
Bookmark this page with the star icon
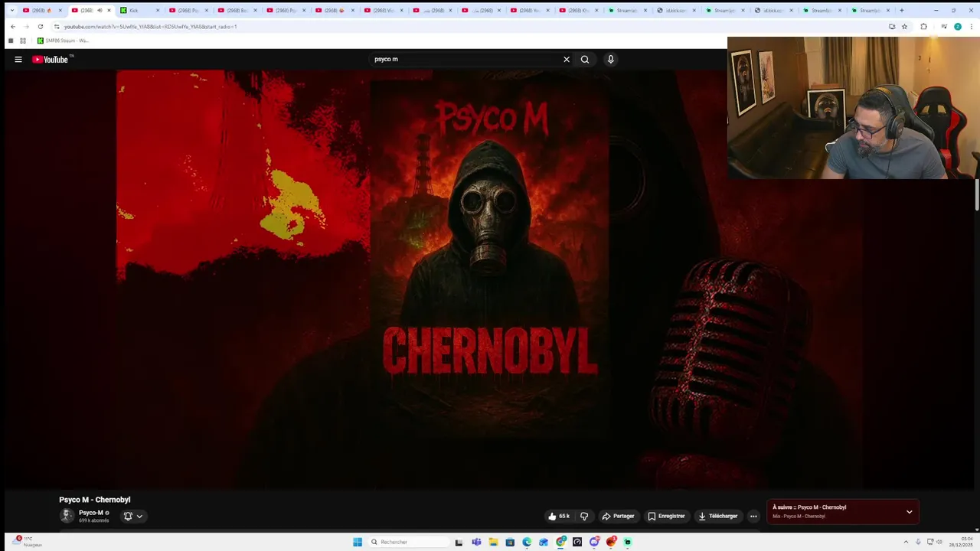pyautogui.click(x=904, y=27)
